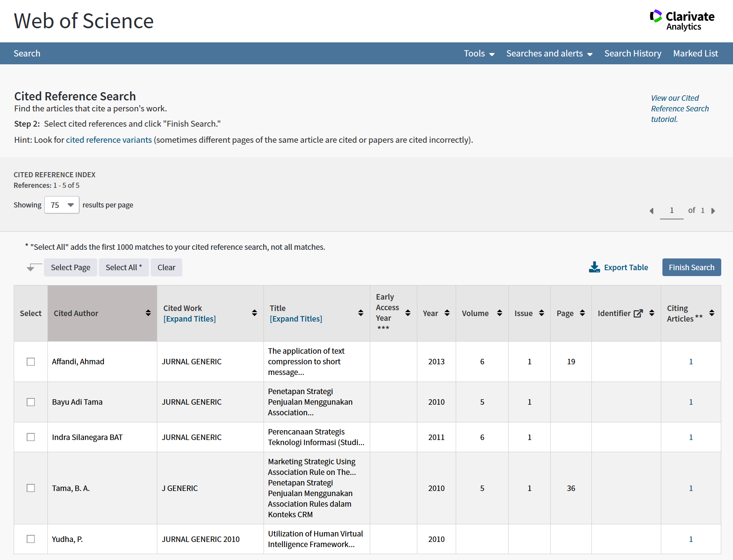This screenshot has height=560, width=733.
Task: Click the 'Marketing Strategic Using Association Rule' title
Action: [x=312, y=467]
